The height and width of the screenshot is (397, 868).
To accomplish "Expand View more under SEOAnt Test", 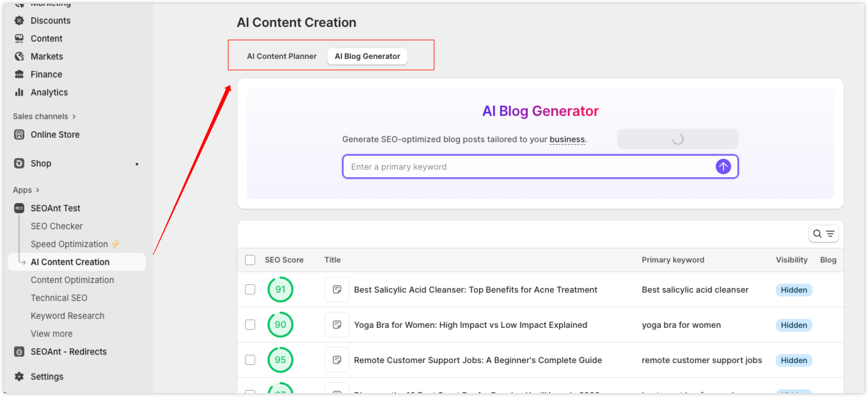I will click(51, 334).
